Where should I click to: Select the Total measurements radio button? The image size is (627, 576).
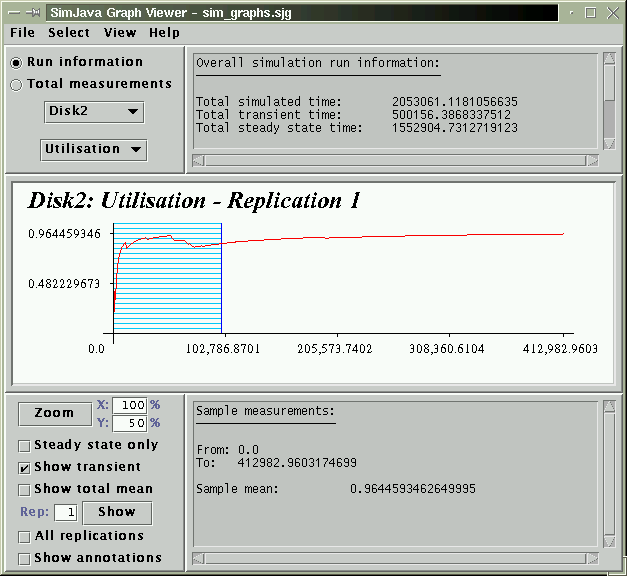pyautogui.click(x=16, y=85)
